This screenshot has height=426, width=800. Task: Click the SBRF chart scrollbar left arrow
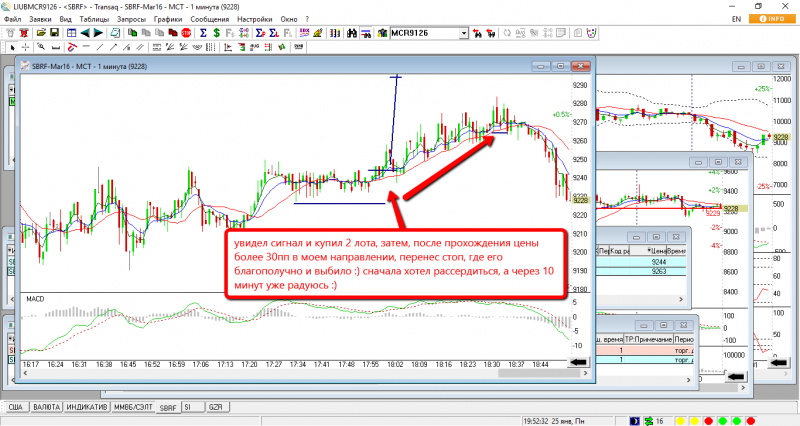(x=25, y=373)
